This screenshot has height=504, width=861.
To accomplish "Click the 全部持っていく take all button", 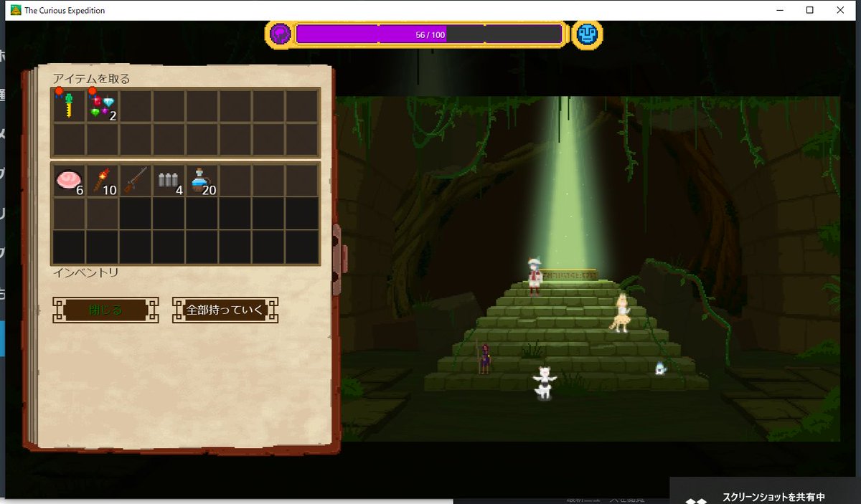I will point(225,310).
